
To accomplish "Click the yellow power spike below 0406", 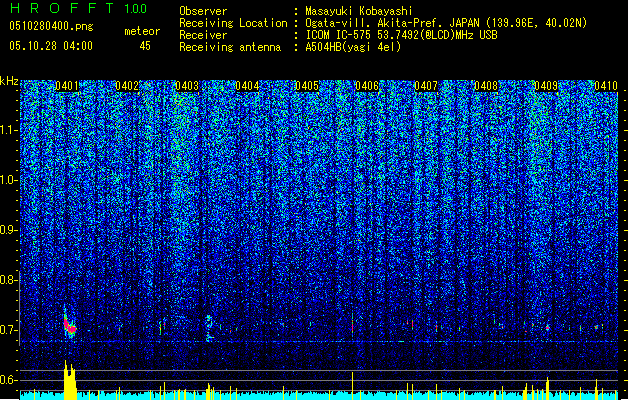I will point(353,386).
